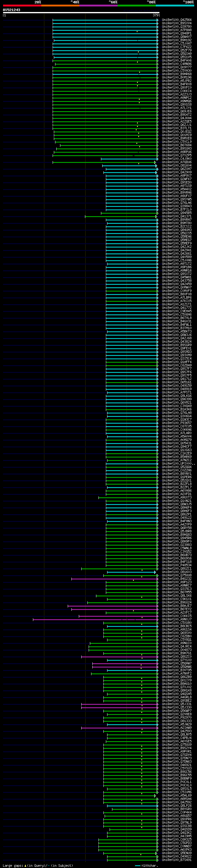197x868 pixels.
Task: Click hit label UniRef100_Q5J331
Action: [x=177, y=704]
